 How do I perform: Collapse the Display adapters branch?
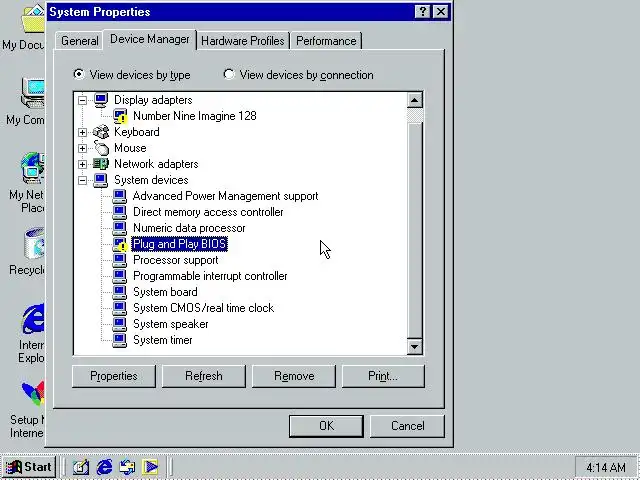82,100
